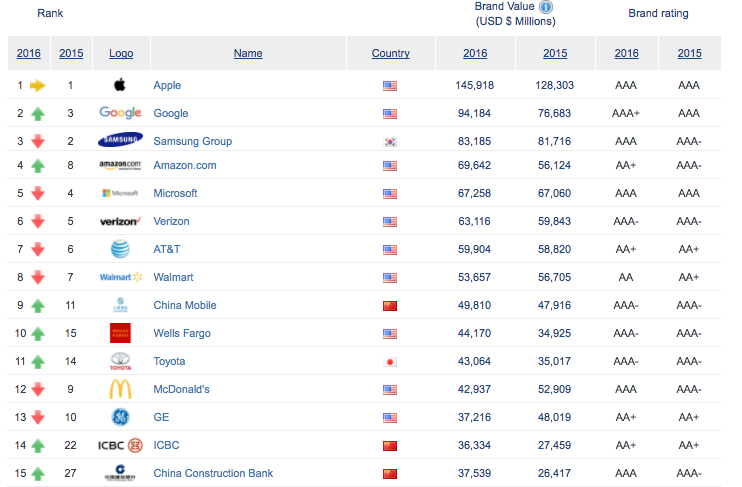Screen dimensions: 742x487
Task: Click the ICBC logo icon
Action: 120,445
